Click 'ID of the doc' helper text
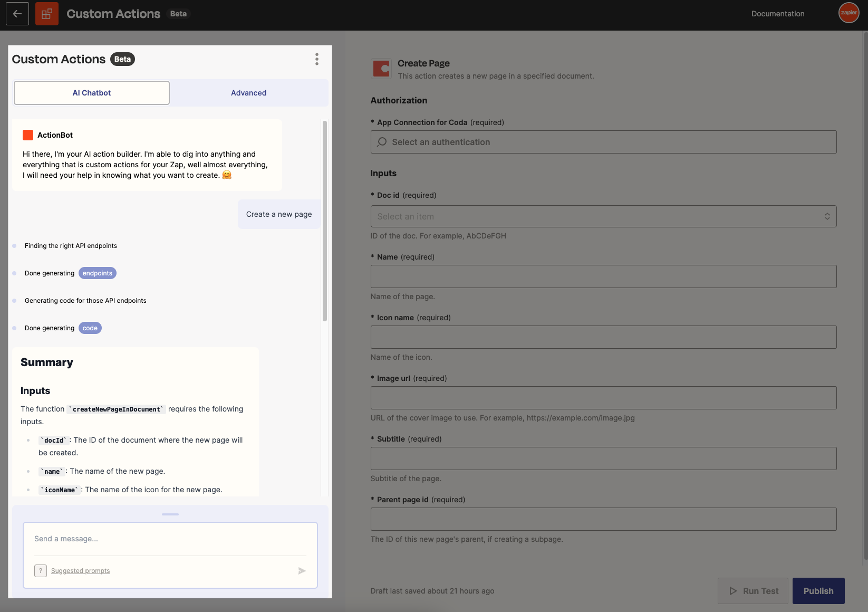The image size is (868, 612). coord(438,236)
